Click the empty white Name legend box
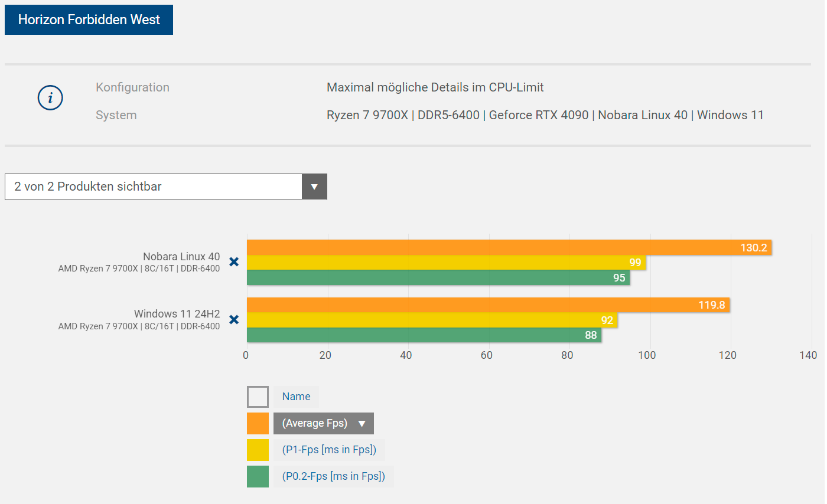This screenshot has height=504, width=827. [x=258, y=397]
